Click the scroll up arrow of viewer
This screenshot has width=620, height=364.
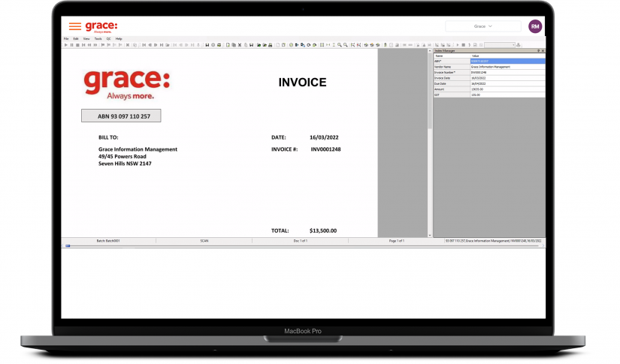tap(430, 51)
